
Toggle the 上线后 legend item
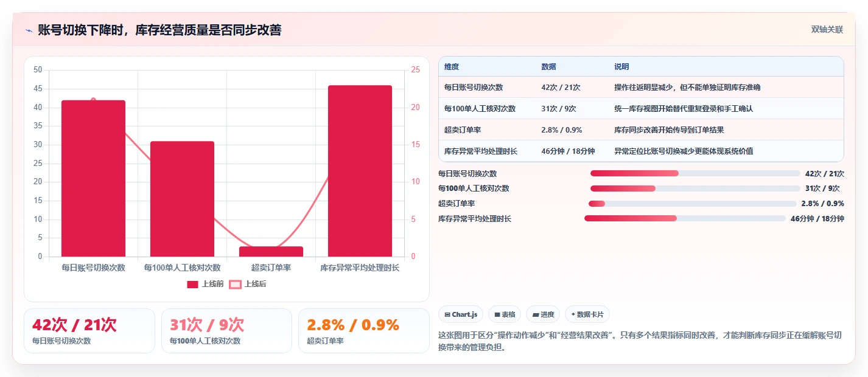click(x=248, y=284)
